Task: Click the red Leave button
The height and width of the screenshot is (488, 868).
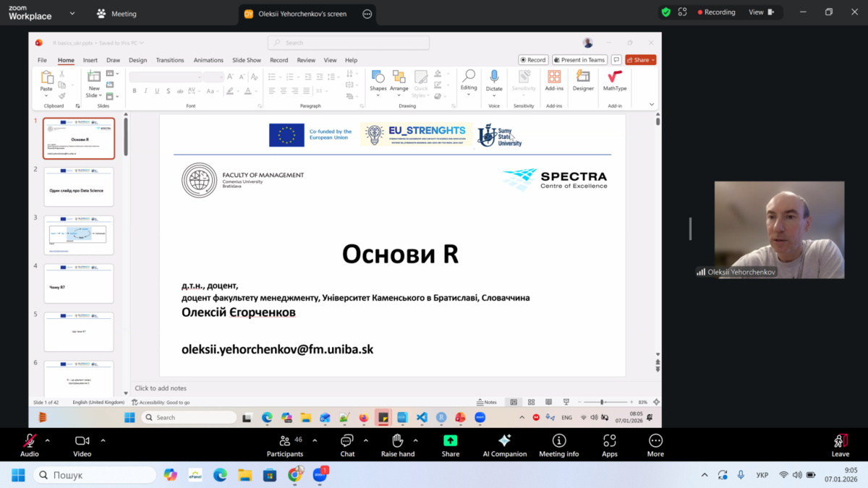Action: [840, 445]
